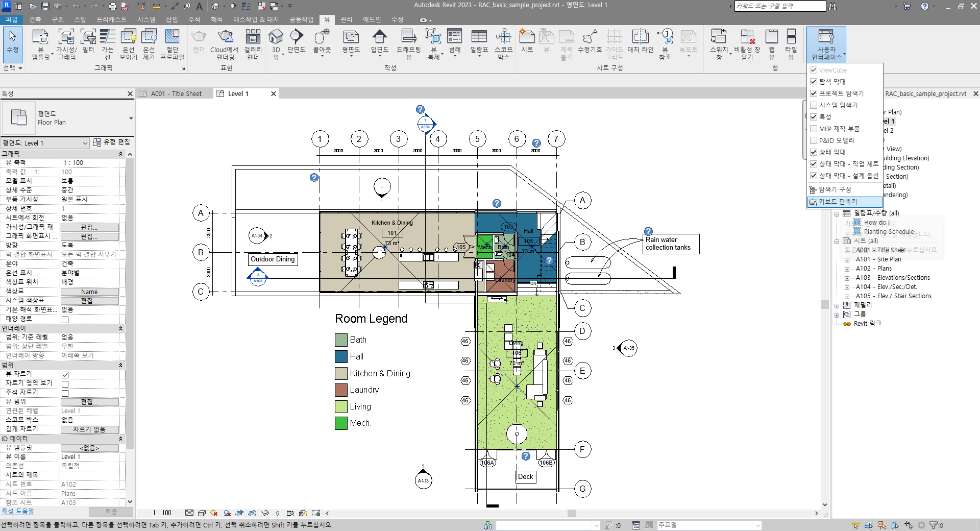Image resolution: width=980 pixels, height=531 pixels.
Task: Click Laundry color swatch in legend
Action: tap(341, 390)
